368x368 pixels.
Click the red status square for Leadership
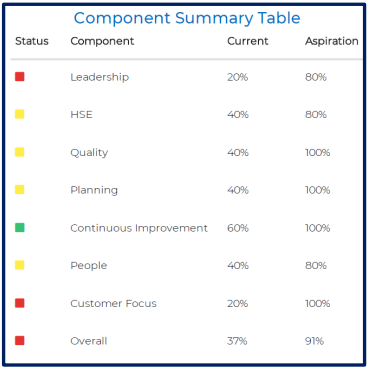click(x=20, y=77)
